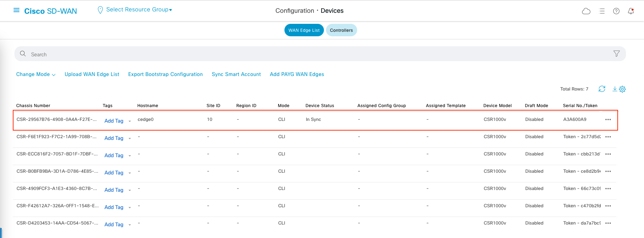Click the cloud status icon

[586, 11]
